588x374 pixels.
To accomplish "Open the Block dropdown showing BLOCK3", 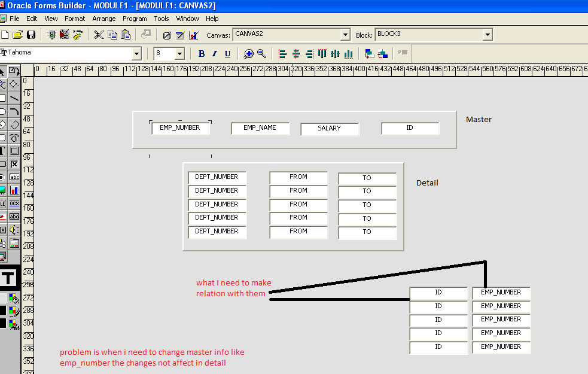I will 488,35.
